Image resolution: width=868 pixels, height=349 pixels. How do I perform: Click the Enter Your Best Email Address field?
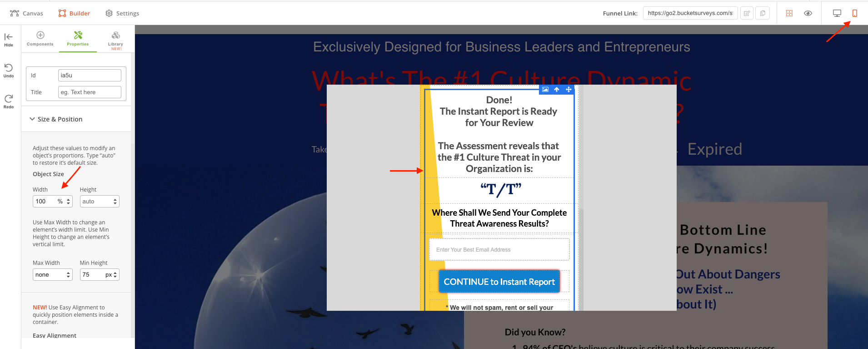tap(499, 249)
